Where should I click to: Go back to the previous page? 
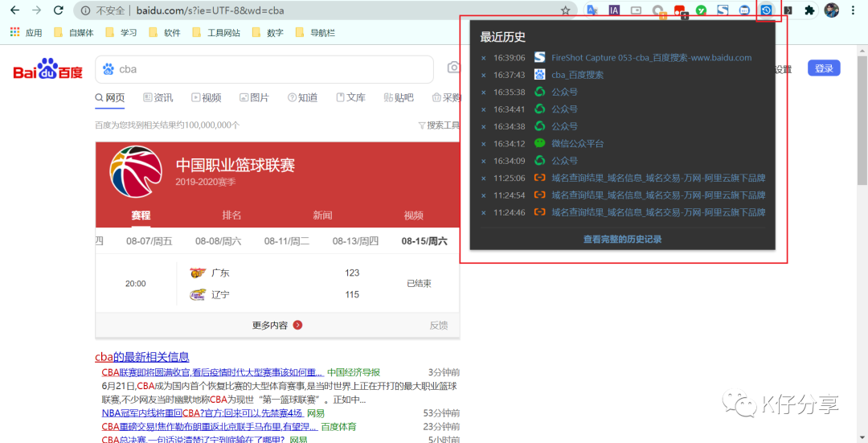coord(15,10)
